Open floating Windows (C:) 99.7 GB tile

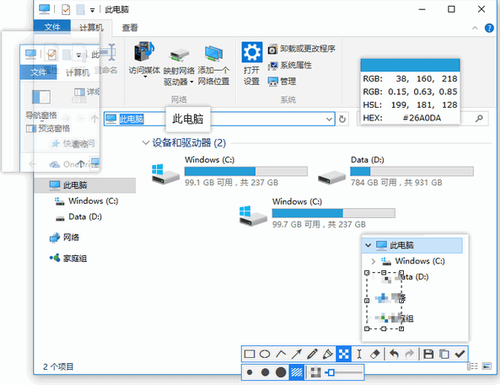317,213
